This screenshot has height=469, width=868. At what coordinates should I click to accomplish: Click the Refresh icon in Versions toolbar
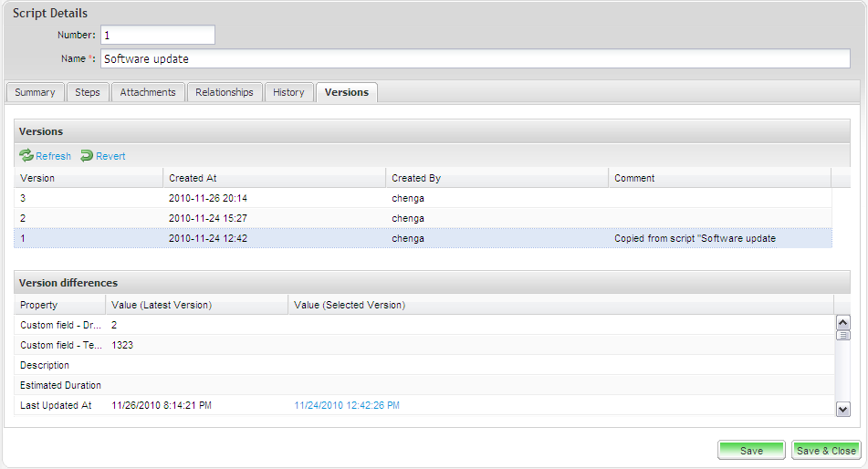[x=26, y=156]
